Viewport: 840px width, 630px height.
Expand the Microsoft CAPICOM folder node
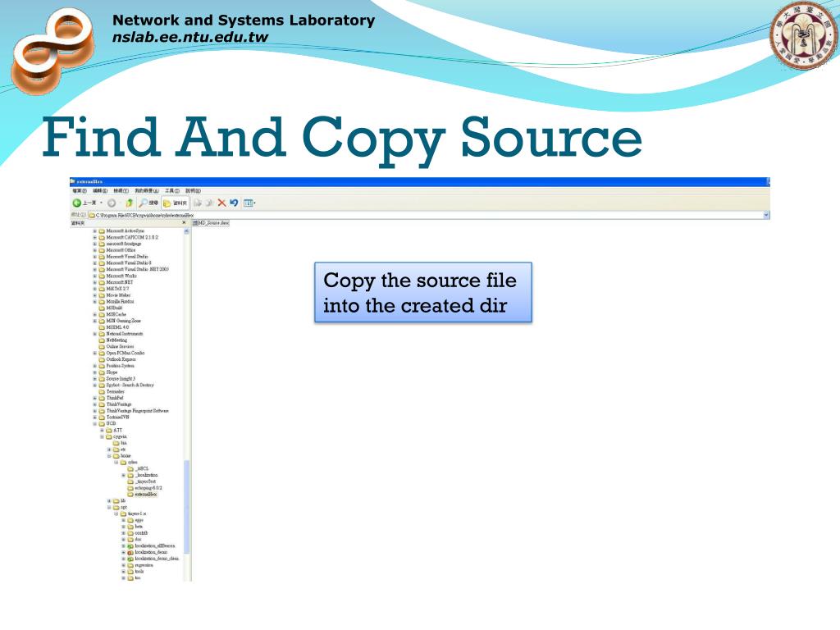coord(95,237)
